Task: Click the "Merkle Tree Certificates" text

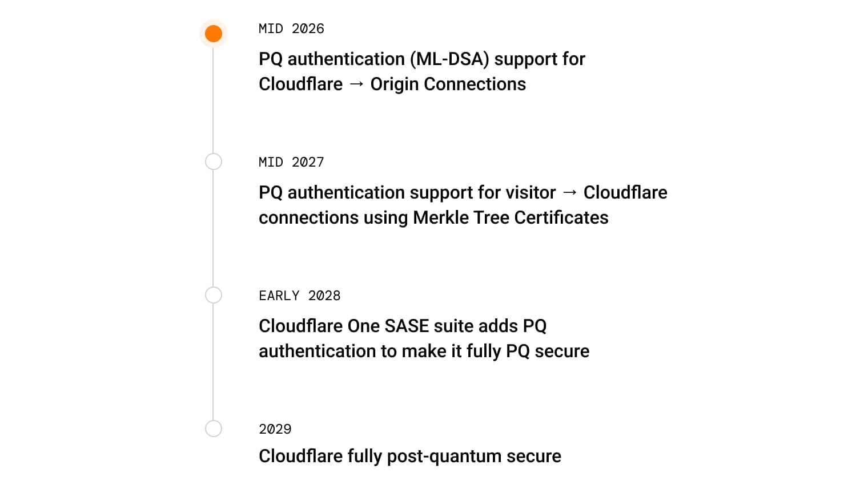Action: click(511, 218)
